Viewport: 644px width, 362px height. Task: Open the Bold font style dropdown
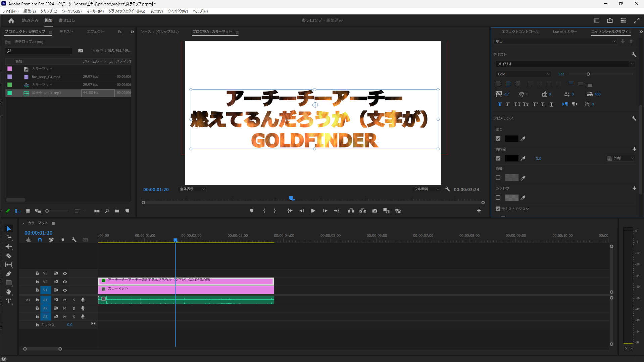click(x=523, y=74)
